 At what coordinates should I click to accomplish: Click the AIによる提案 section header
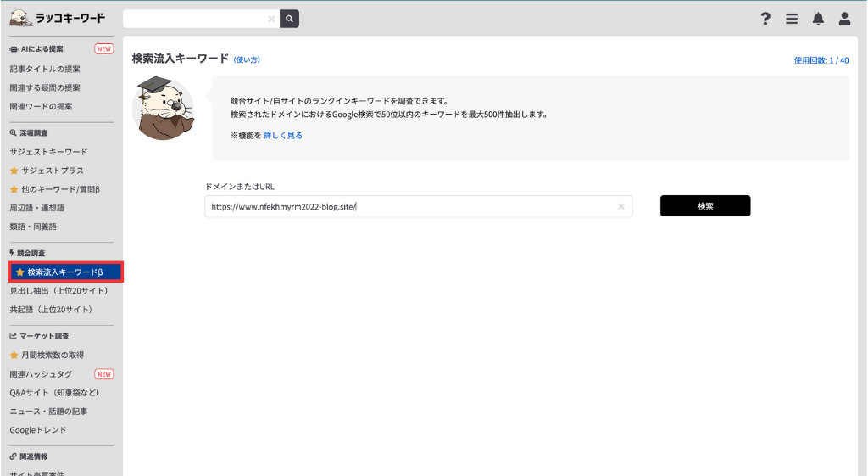[x=36, y=48]
